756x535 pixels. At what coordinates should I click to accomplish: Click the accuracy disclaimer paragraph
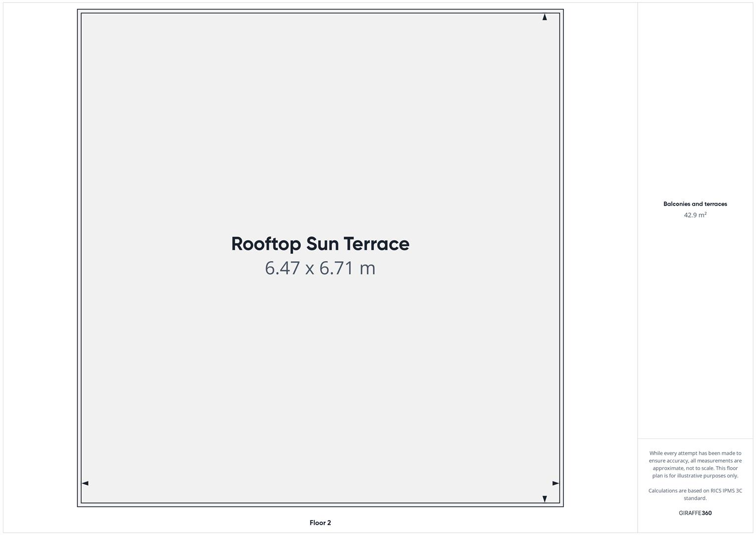[x=695, y=464]
